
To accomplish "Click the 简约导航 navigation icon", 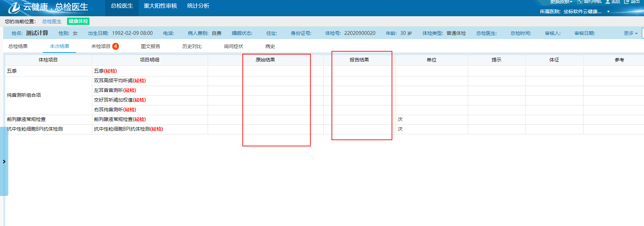I will pyautogui.click(x=580, y=2).
